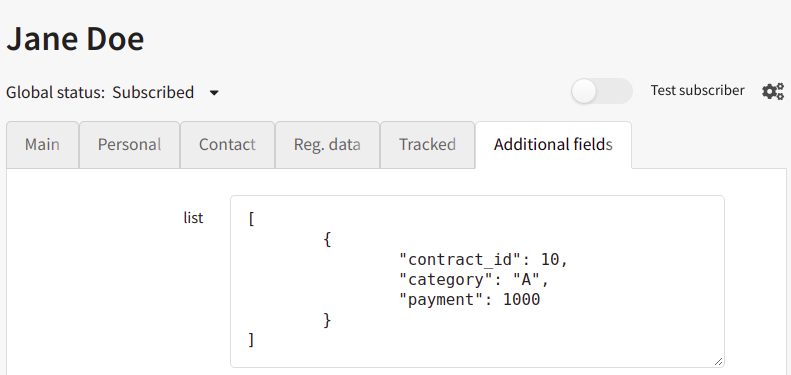Switch to the Main tab
The image size is (791, 375).
click(x=42, y=145)
